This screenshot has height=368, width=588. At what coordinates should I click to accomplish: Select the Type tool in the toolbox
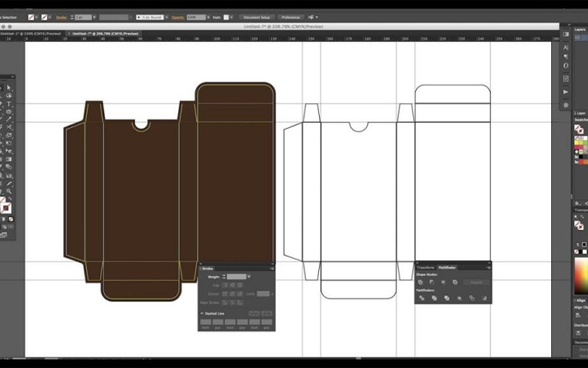click(9, 104)
